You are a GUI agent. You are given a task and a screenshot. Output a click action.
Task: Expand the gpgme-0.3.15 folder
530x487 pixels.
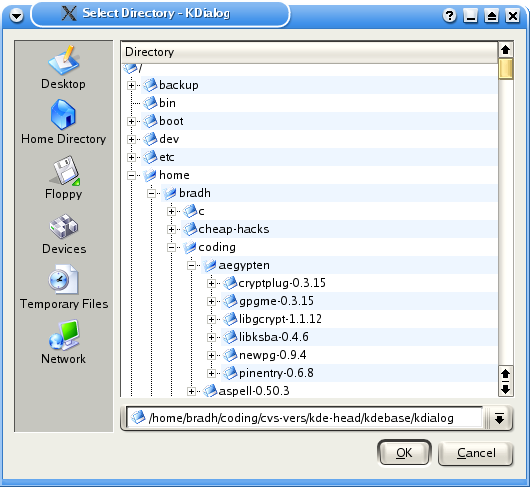(x=211, y=301)
